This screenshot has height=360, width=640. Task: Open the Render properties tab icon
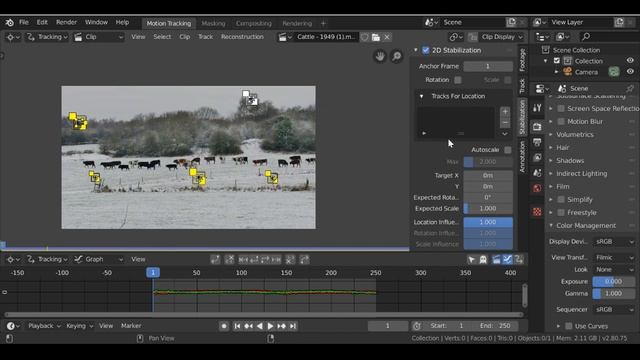coord(537,127)
